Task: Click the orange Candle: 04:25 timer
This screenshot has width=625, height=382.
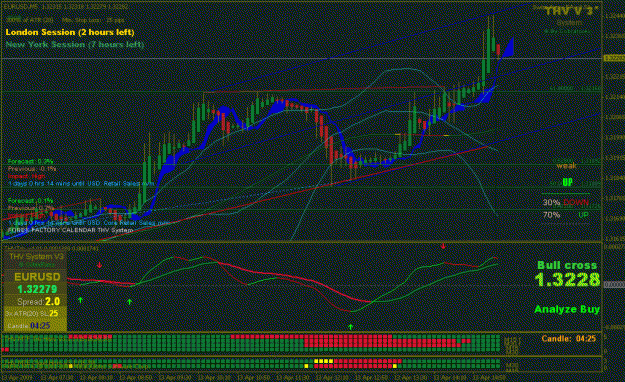Action: coord(568,339)
